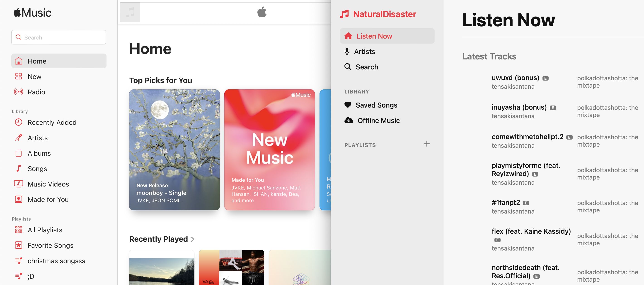The height and width of the screenshot is (285, 644).
Task: Open the moonboy - Single New Release card
Action: tap(174, 150)
